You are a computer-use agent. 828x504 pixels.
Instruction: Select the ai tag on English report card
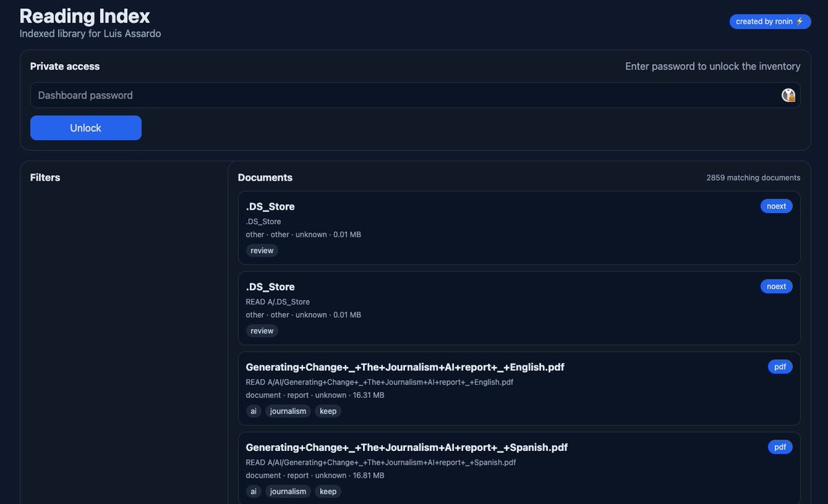[253, 411]
